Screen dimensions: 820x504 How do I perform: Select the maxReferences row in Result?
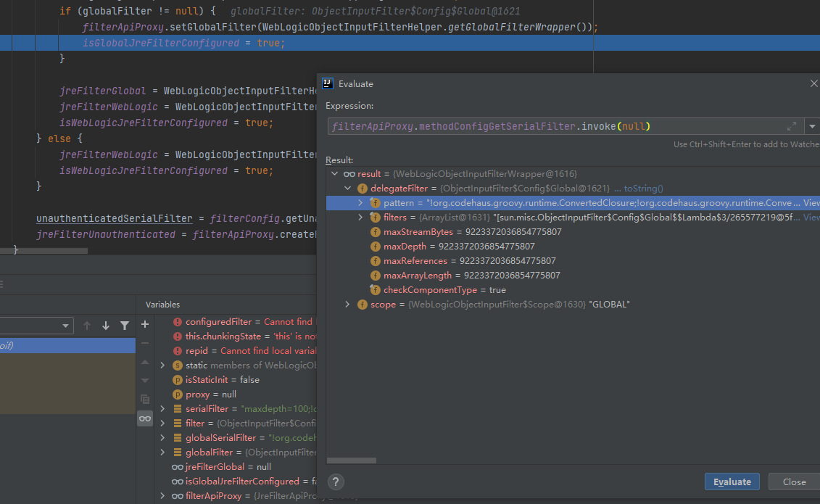click(573, 261)
